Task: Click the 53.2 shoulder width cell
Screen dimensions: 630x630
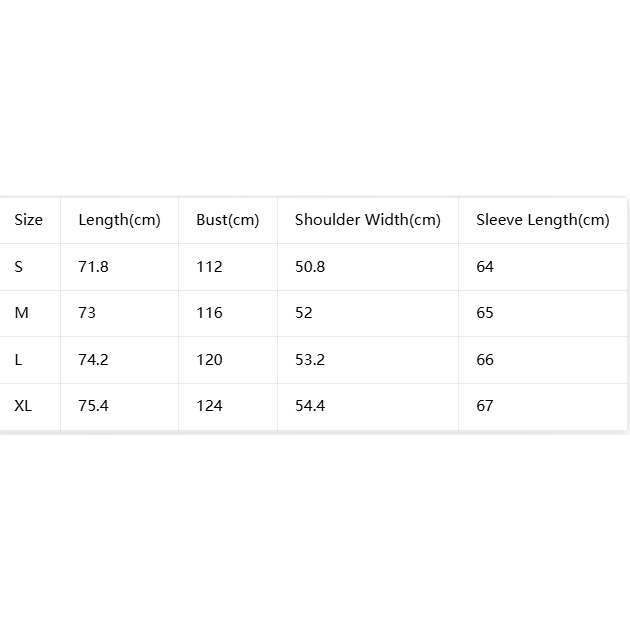Action: 310,360
